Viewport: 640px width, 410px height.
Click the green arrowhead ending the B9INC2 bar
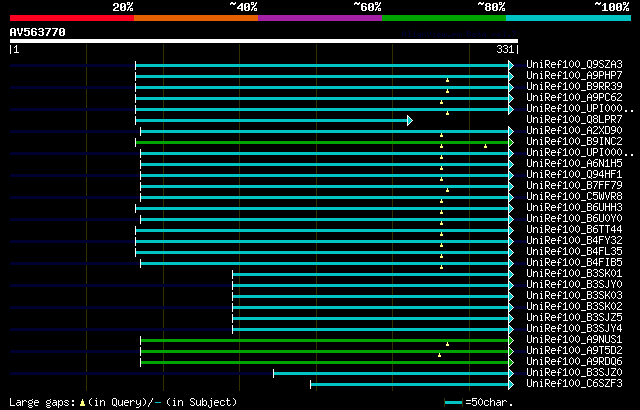pyautogui.click(x=511, y=142)
